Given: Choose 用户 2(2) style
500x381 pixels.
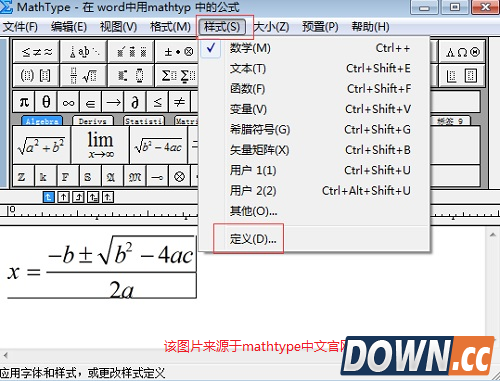Looking at the screenshot, I should click(x=314, y=191).
